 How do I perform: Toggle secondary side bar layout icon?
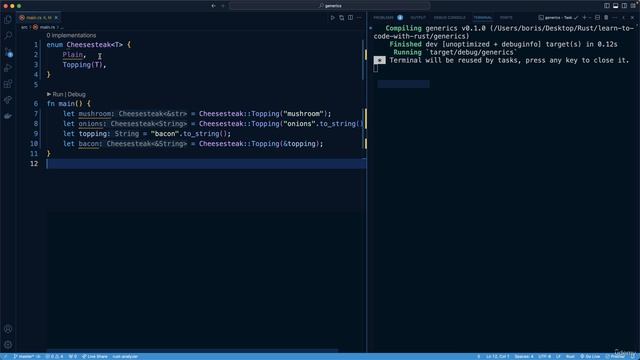pyautogui.click(x=624, y=6)
